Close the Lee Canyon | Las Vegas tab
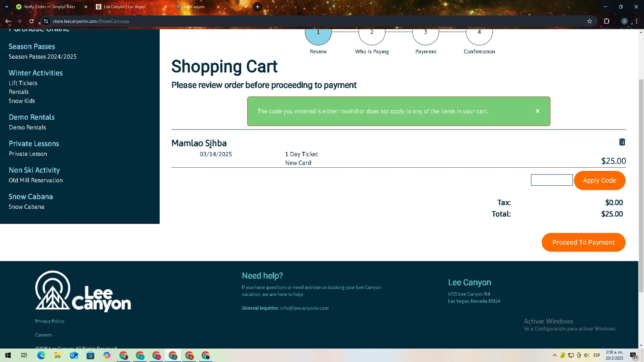 pos(165,7)
